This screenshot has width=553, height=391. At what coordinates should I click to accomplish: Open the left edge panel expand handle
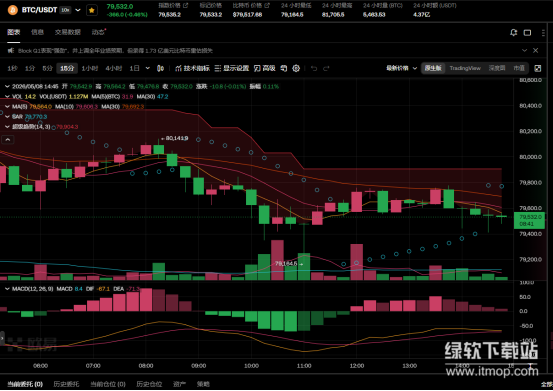(x=2, y=338)
